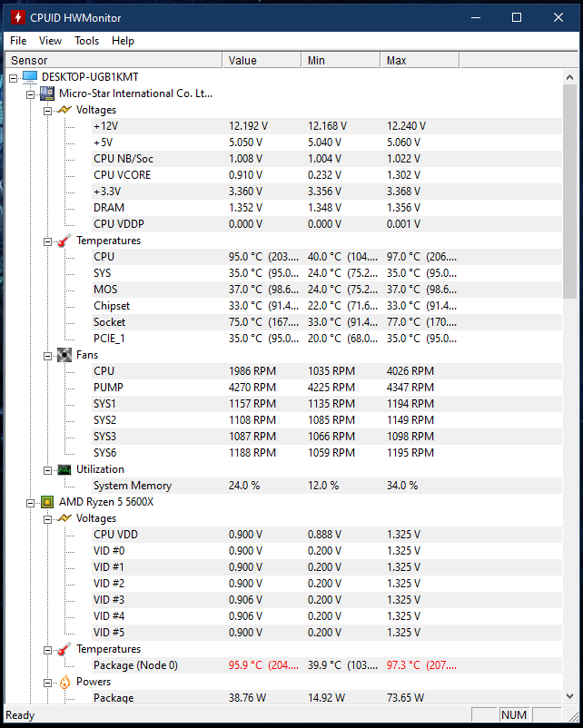
Task: Click the Fans section fan icon
Action: click(x=64, y=355)
